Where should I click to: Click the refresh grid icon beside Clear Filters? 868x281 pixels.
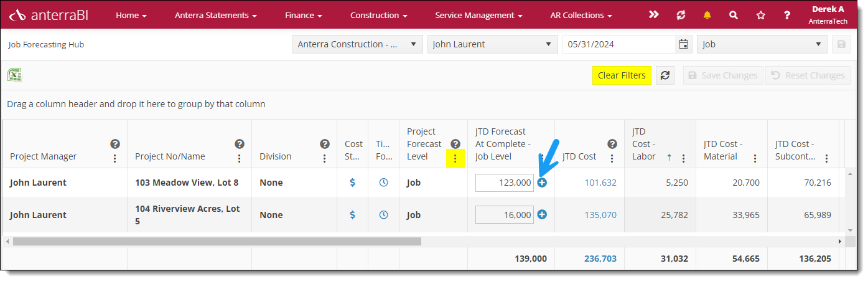coord(665,75)
